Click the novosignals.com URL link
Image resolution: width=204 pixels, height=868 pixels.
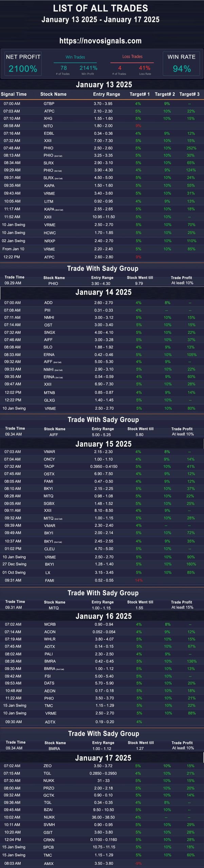tap(100, 41)
